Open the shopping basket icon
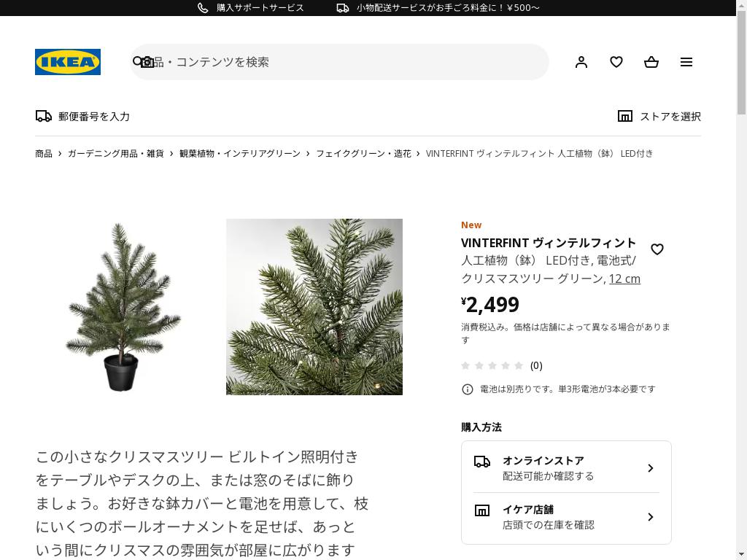The width and height of the screenshot is (747, 560). [651, 62]
